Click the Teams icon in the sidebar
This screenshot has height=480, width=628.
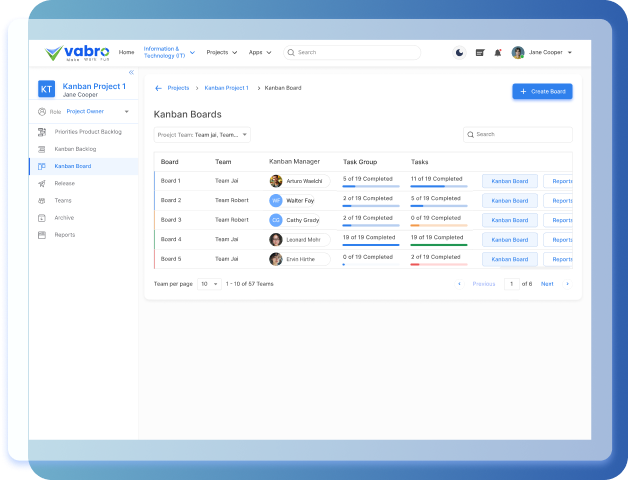tap(42, 201)
